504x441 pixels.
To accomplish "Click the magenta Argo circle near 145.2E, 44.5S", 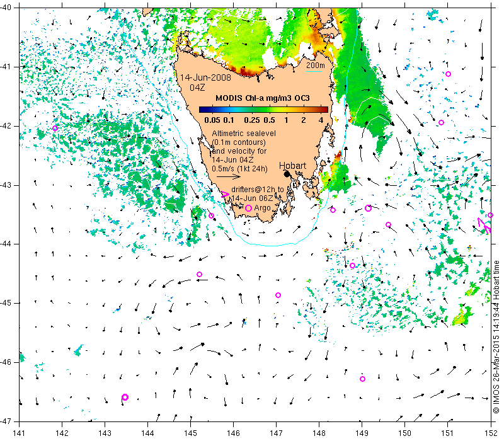I will 199,274.
